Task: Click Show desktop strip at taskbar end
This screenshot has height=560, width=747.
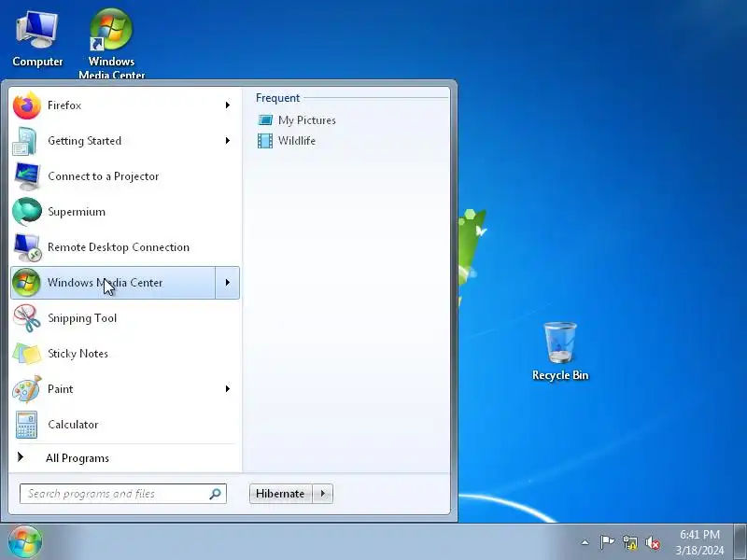Action: coord(740,542)
